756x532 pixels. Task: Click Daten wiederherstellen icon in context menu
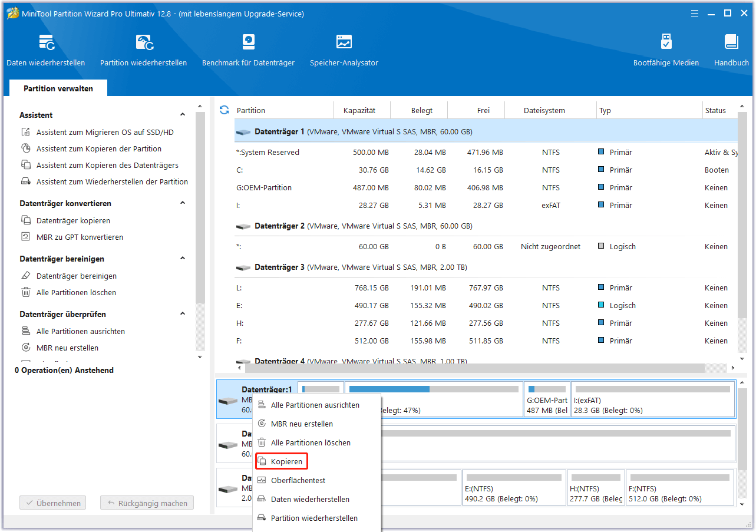point(262,499)
